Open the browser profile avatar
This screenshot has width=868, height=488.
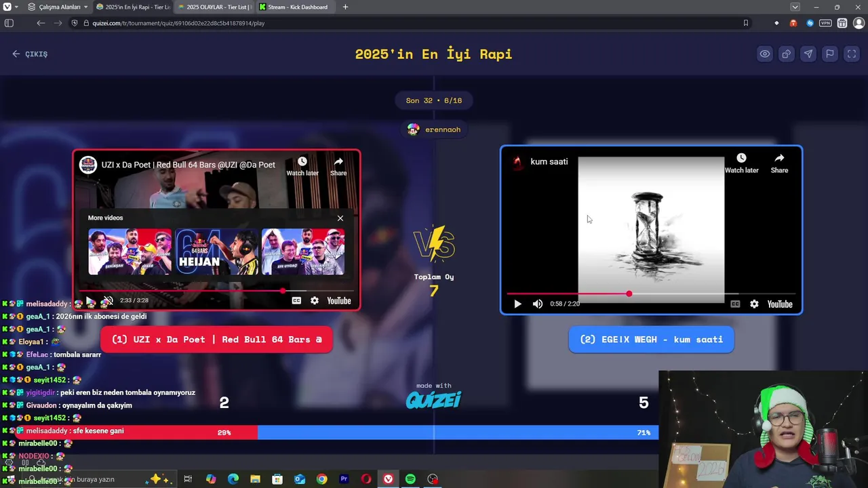point(858,23)
